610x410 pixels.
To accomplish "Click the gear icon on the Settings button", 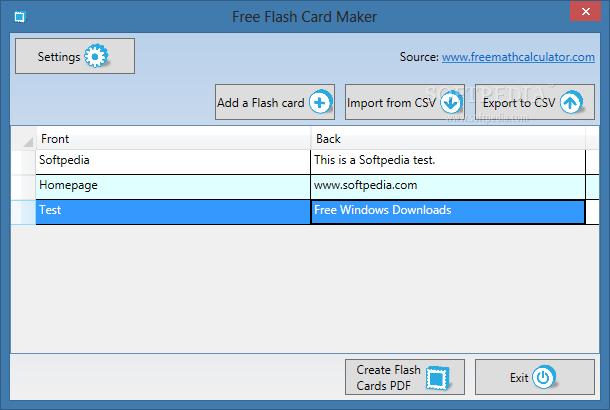I will click(x=96, y=56).
